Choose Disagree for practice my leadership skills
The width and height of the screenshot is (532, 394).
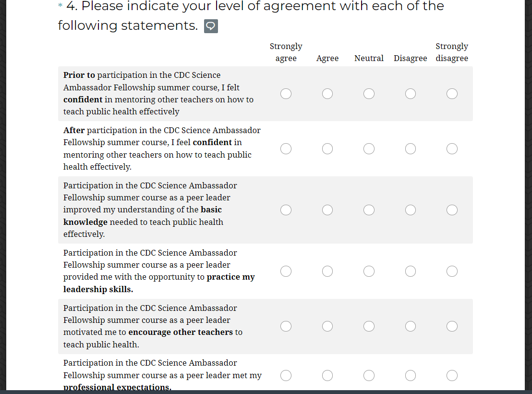point(411,271)
